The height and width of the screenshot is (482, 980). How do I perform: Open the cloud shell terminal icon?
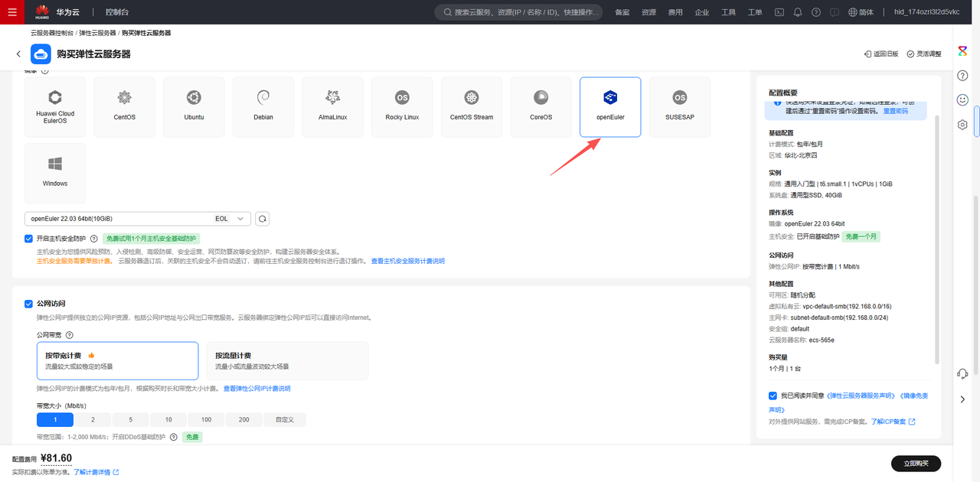point(779,12)
